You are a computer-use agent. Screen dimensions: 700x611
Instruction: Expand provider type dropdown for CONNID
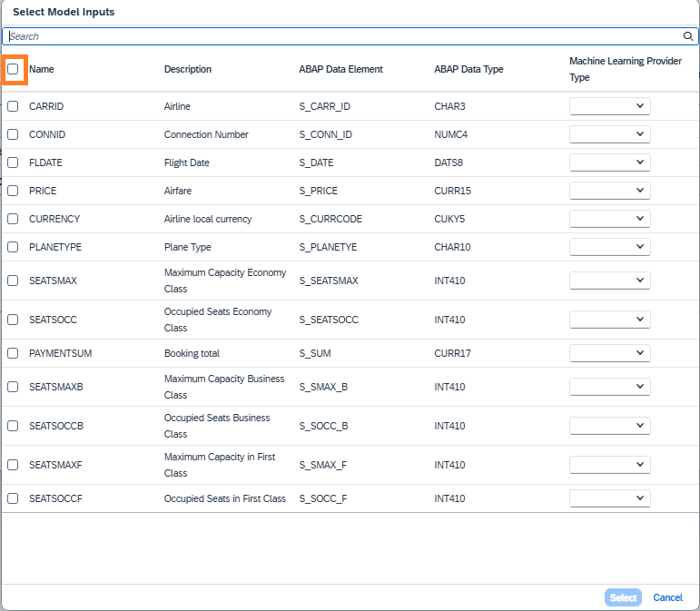[609, 134]
